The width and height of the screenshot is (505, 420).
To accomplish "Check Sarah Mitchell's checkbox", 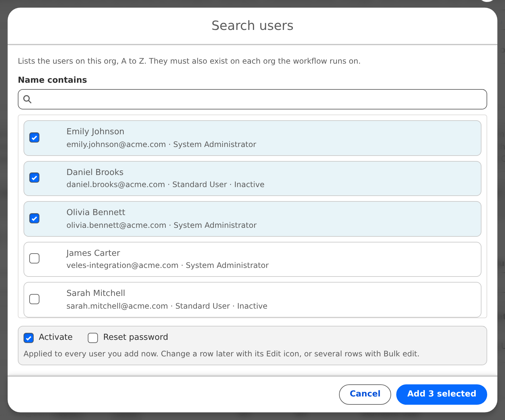I will [34, 299].
